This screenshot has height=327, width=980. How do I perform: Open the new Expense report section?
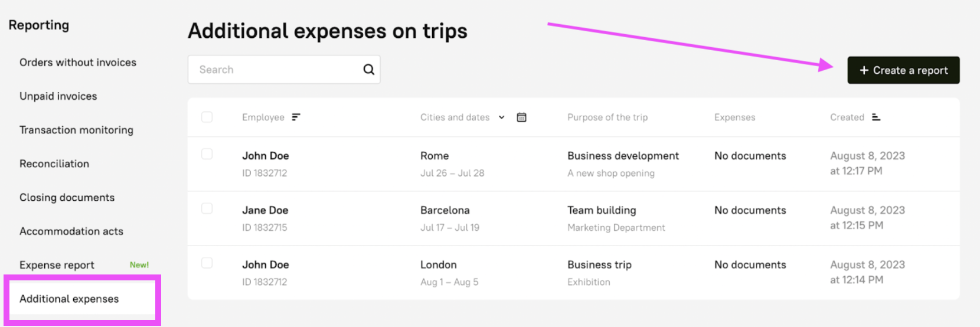[57, 265]
